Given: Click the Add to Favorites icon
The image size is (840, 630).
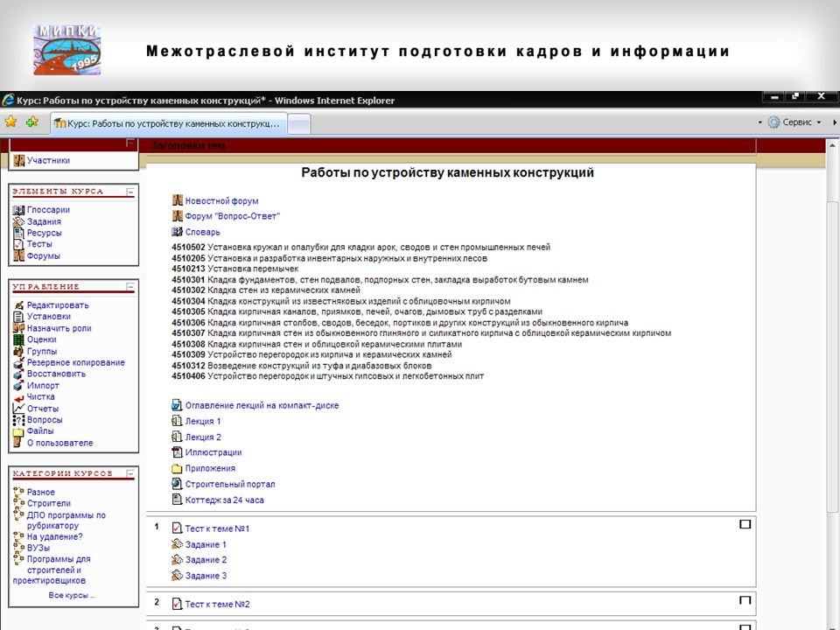Looking at the screenshot, I should pos(32,122).
